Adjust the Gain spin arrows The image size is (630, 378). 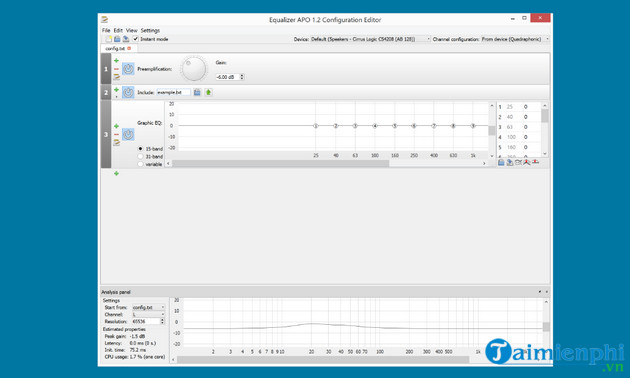coord(242,77)
